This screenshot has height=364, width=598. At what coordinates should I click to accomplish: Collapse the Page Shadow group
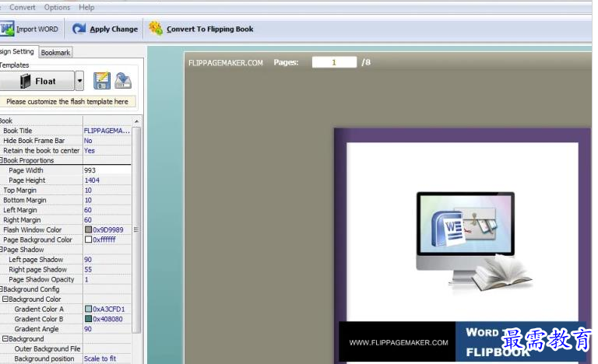pos(2,250)
